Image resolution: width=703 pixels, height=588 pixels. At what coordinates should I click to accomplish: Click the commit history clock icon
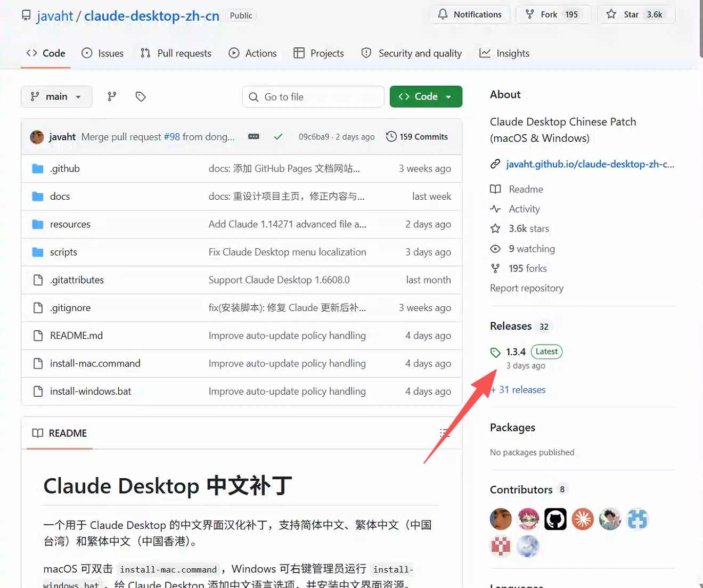coord(391,136)
